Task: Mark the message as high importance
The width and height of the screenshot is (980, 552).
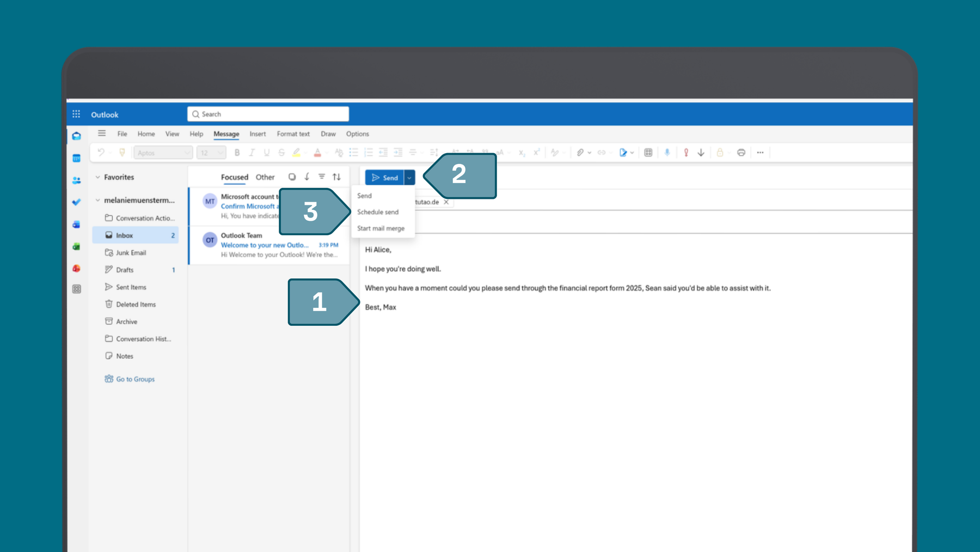Action: (686, 153)
